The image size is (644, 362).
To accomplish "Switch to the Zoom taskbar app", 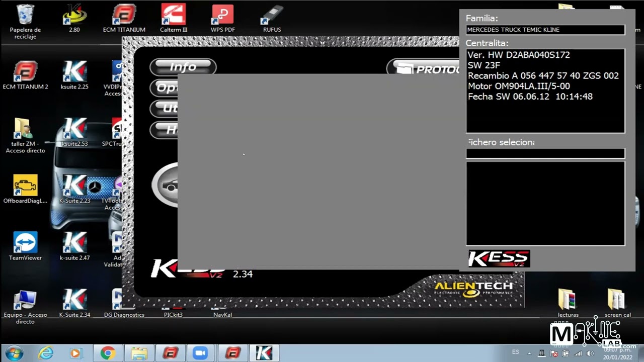I will tap(201, 353).
